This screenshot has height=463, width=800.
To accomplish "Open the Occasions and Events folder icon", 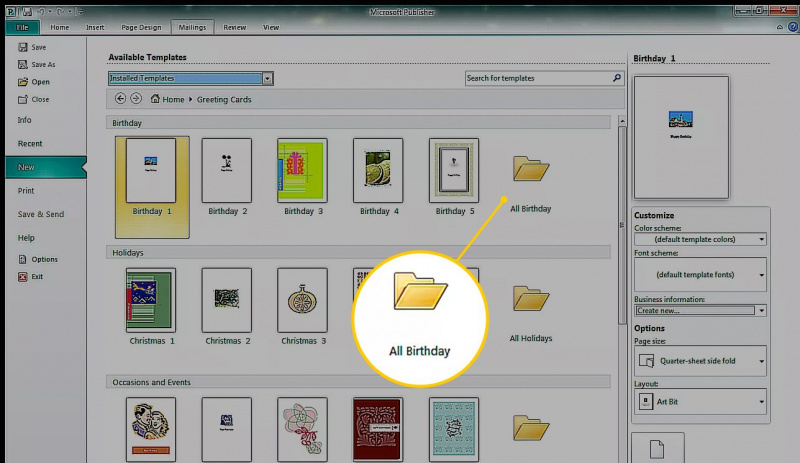I will (531, 428).
